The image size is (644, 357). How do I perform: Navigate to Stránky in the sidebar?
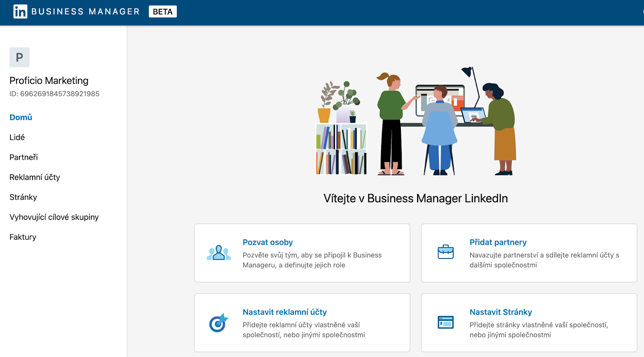coord(23,197)
